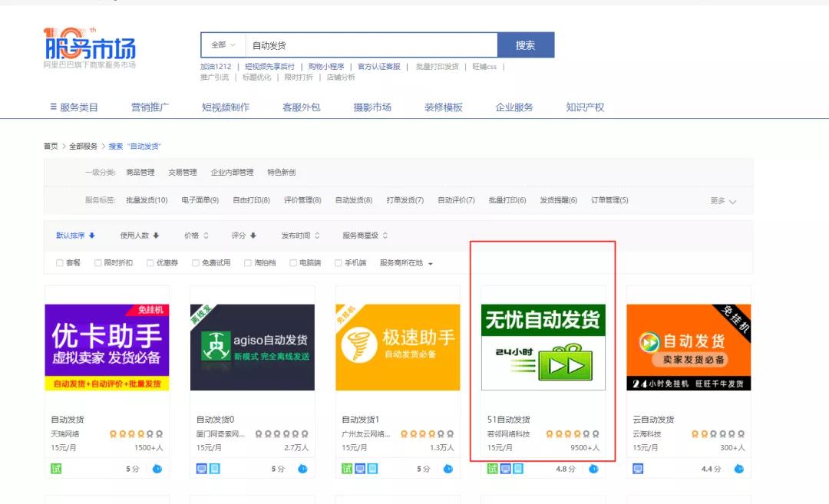Check the 淘拍档 filter checkbox
Screen dimensions: 829x504
coord(247,262)
